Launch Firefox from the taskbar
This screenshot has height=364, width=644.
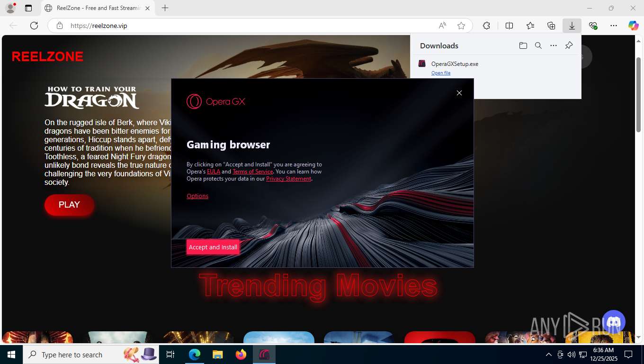241,355
